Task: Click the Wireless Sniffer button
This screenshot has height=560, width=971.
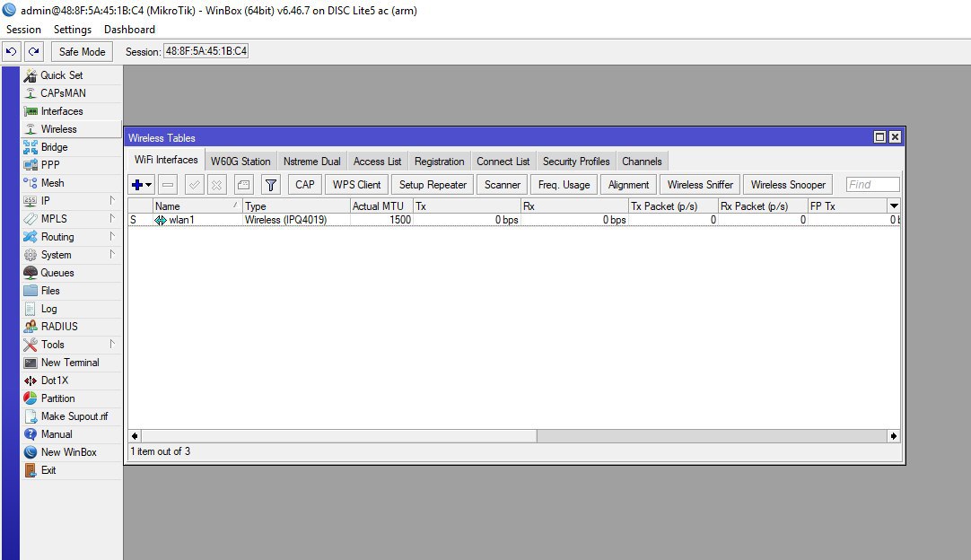Action: (x=700, y=185)
